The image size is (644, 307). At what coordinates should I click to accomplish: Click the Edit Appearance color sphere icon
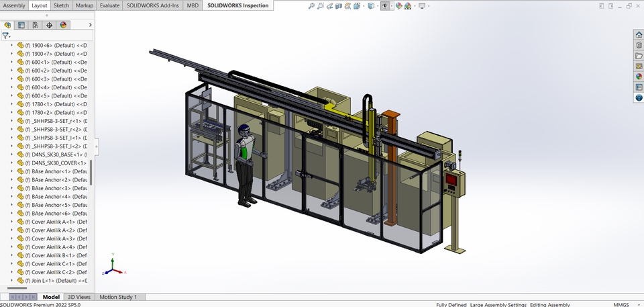(398, 6)
